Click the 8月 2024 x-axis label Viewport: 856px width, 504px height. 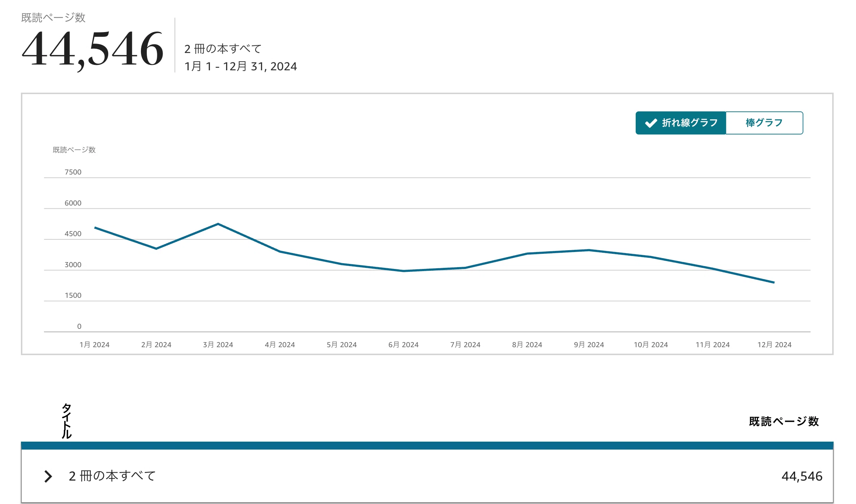pyautogui.click(x=527, y=345)
